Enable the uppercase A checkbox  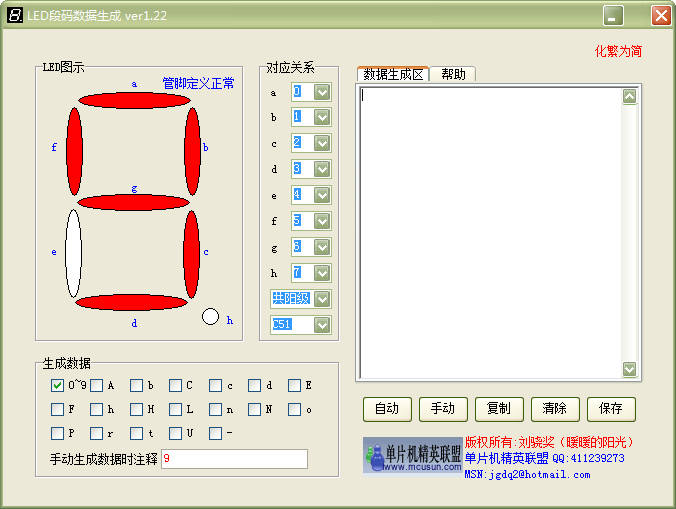coord(96,385)
